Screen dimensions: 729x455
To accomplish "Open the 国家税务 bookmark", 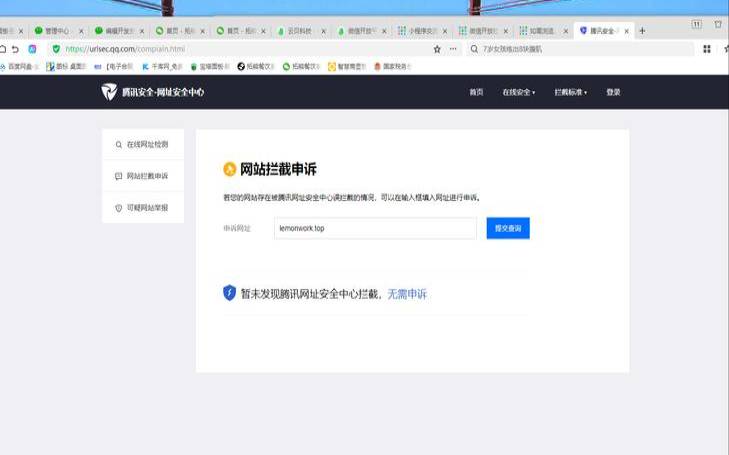I will click(x=392, y=66).
